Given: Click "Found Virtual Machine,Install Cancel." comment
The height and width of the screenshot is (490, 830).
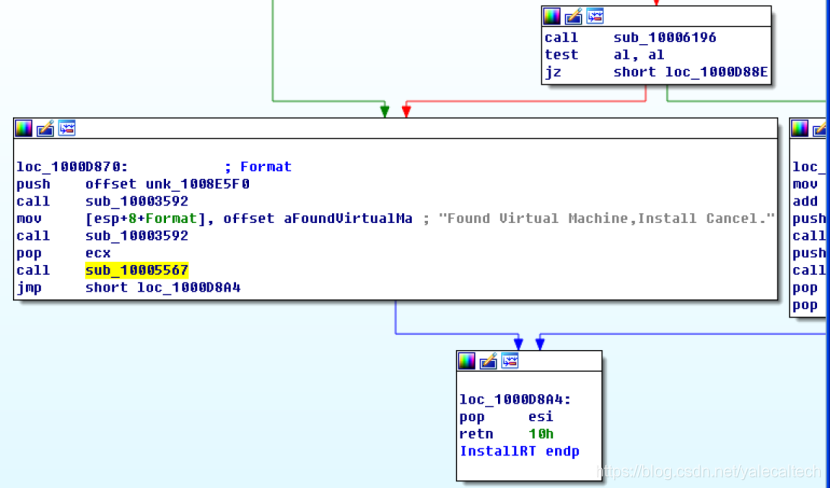Looking at the screenshot, I should (x=607, y=219).
